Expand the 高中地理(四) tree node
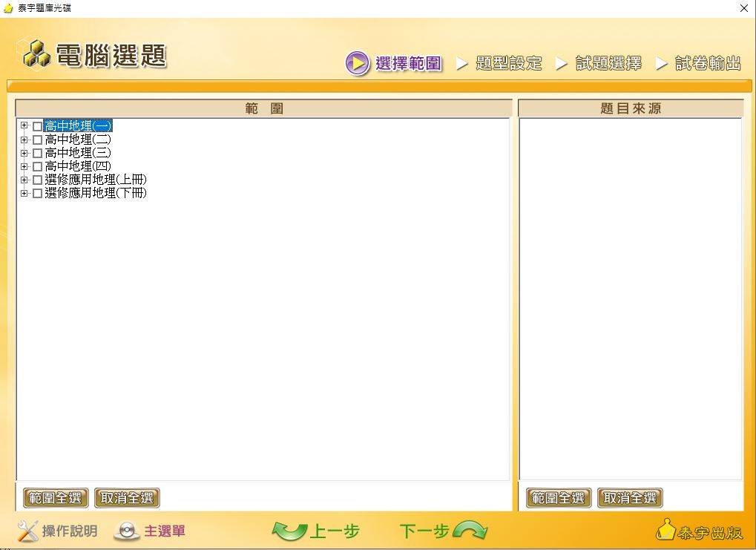The height and width of the screenshot is (550, 756). point(24,166)
